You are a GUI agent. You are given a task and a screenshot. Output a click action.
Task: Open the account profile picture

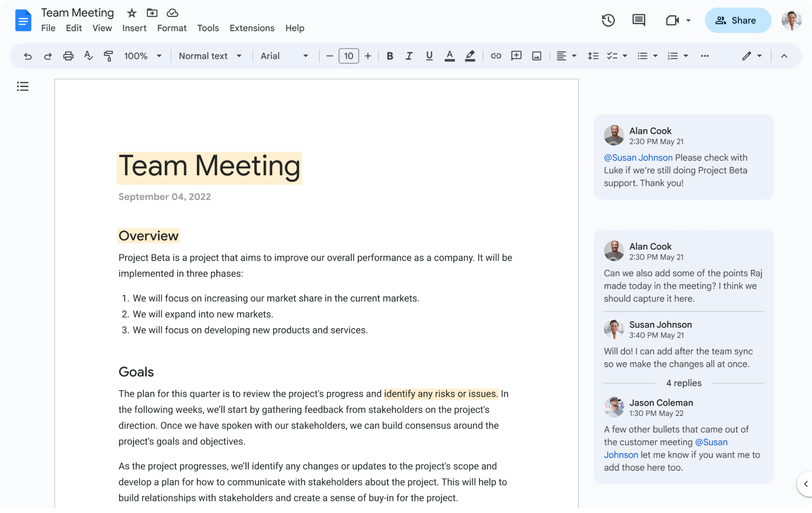pyautogui.click(x=791, y=20)
